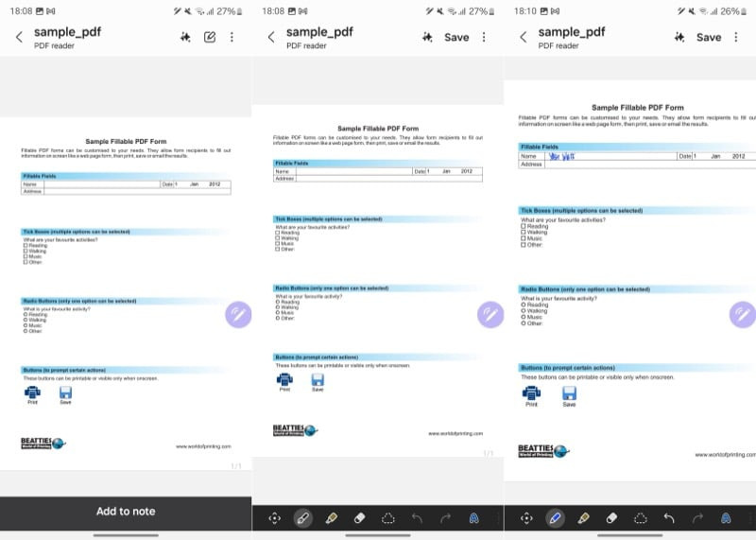Tap the redo arrow on the 18:08 Save screen toolbar
Viewport: 756px width, 540px height.
[x=445, y=518]
